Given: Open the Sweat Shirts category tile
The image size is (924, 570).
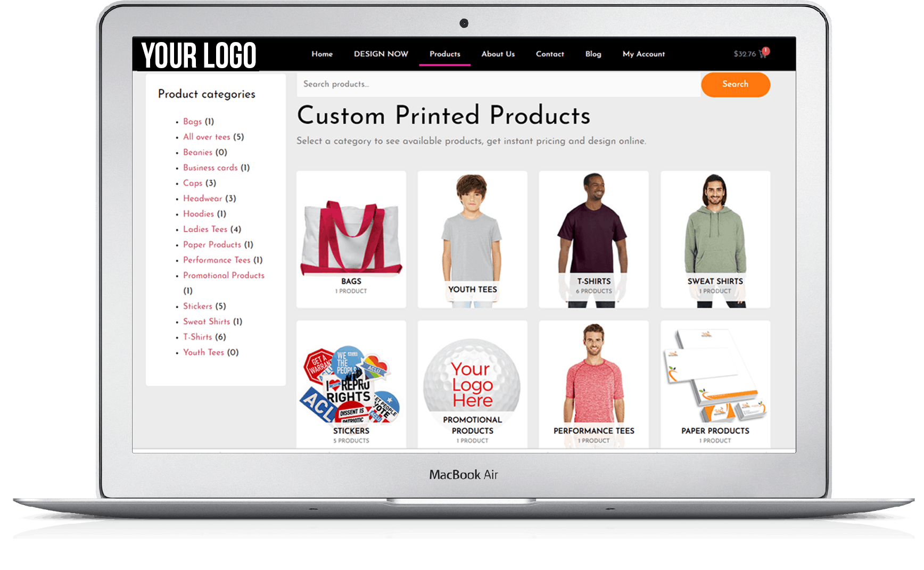Looking at the screenshot, I should click(x=715, y=239).
